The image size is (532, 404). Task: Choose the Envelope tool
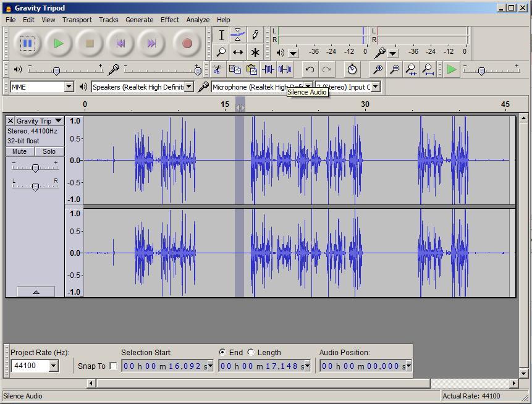coord(238,35)
